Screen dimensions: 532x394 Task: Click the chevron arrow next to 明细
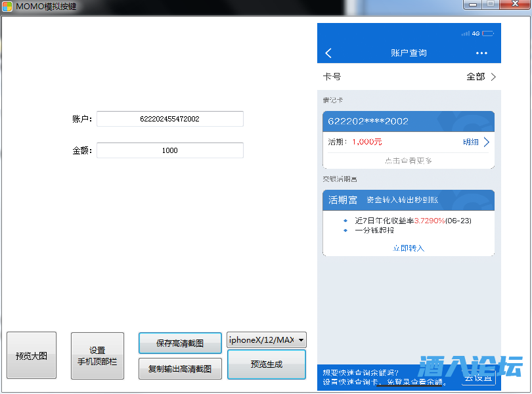click(x=487, y=142)
